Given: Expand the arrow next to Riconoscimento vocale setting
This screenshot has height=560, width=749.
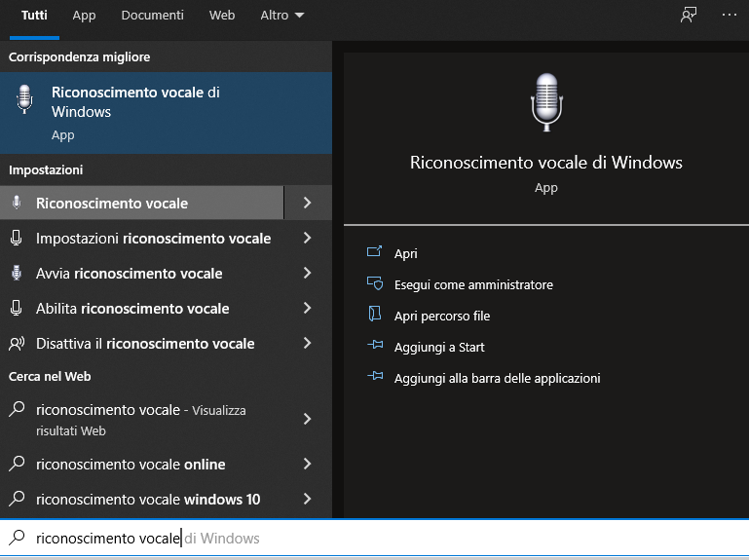Looking at the screenshot, I should point(308,203).
